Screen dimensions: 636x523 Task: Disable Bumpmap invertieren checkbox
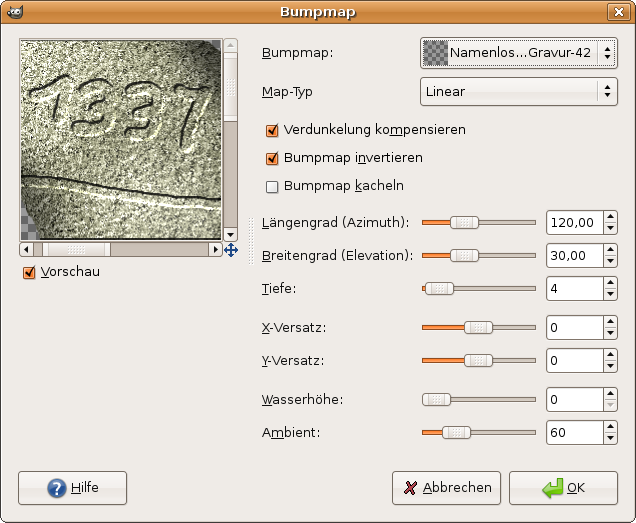pyautogui.click(x=272, y=159)
